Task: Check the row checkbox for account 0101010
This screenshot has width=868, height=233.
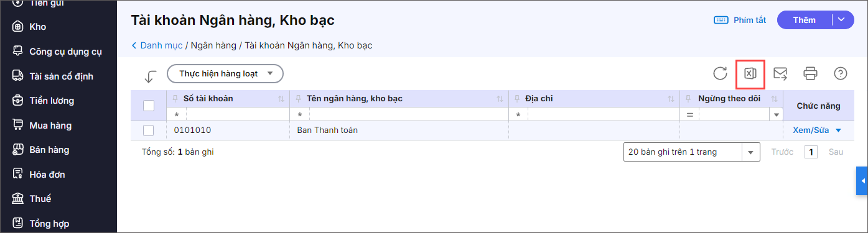Action: [x=149, y=130]
